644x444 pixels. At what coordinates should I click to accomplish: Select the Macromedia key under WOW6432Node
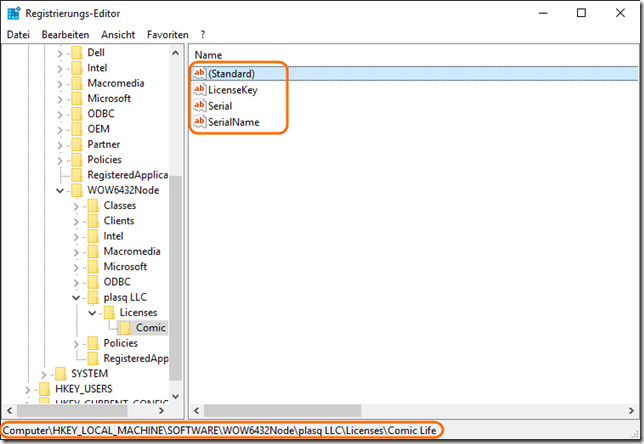130,251
